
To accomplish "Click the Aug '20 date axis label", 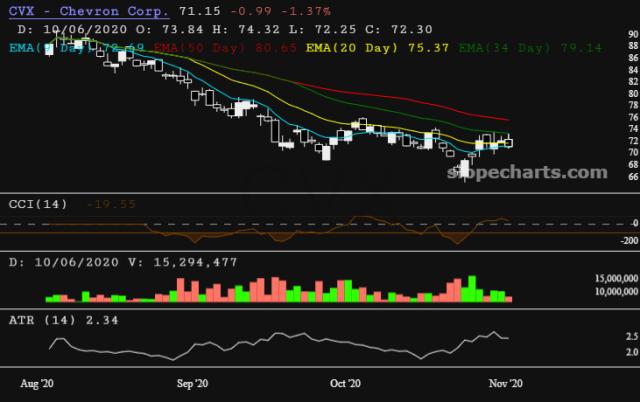I will [39, 383].
